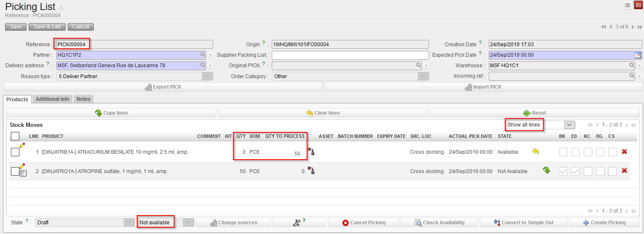Search Incoming ref magnifier icon

click(x=632, y=76)
